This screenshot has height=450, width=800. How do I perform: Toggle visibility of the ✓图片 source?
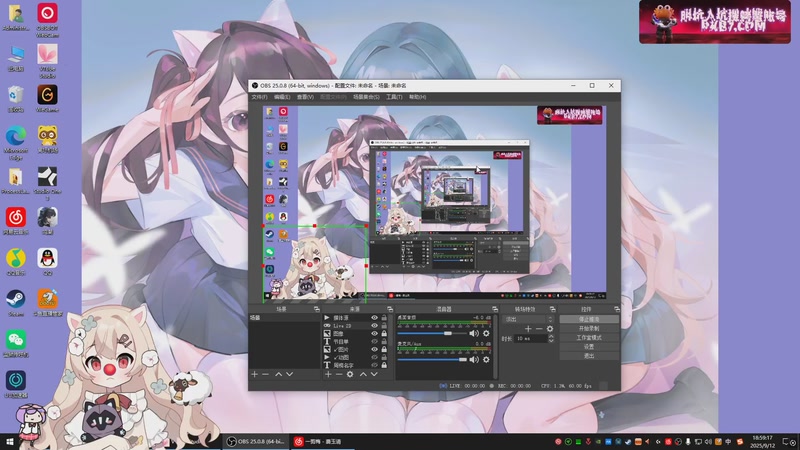coord(374,349)
